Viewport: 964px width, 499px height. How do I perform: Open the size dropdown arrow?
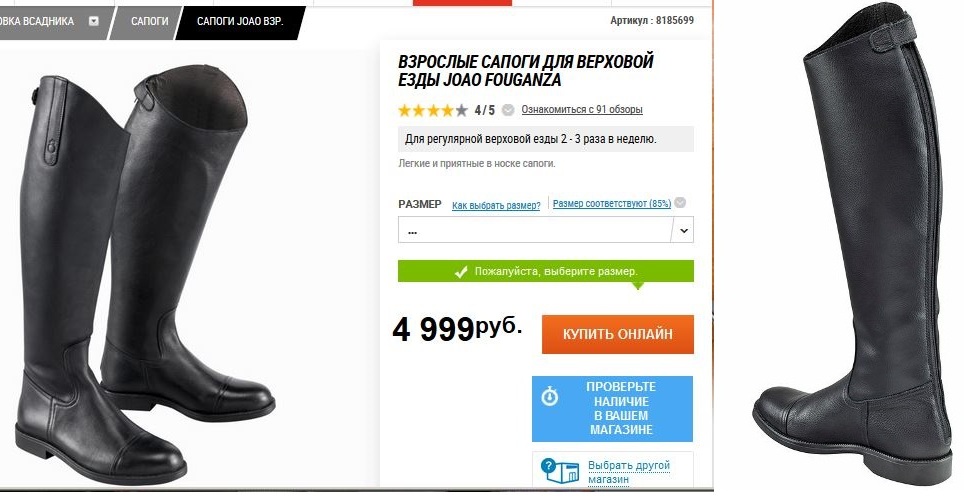684,231
